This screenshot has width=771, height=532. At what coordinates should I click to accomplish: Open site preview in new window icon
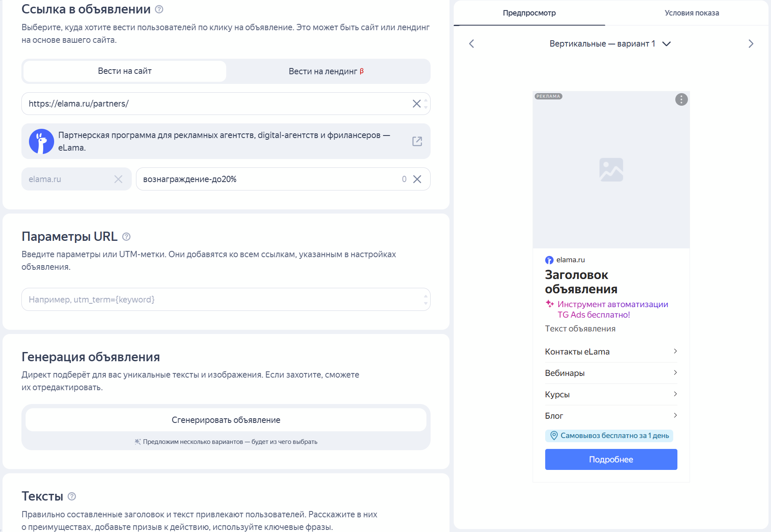(417, 141)
